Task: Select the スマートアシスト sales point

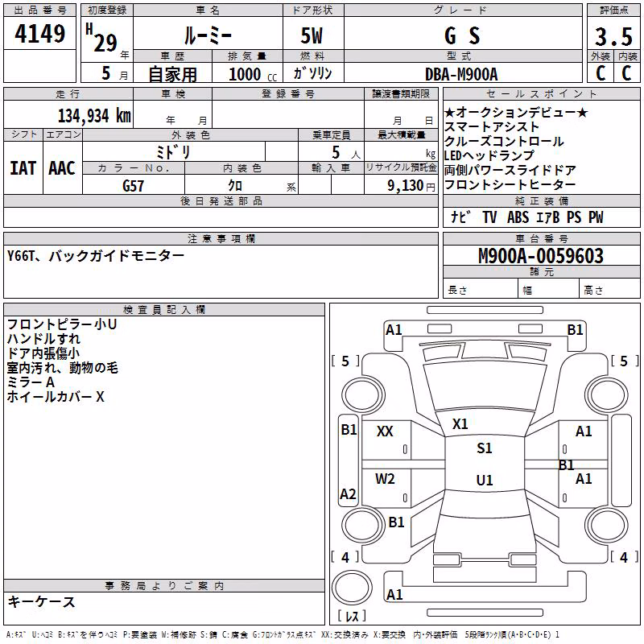Action: coord(492,127)
